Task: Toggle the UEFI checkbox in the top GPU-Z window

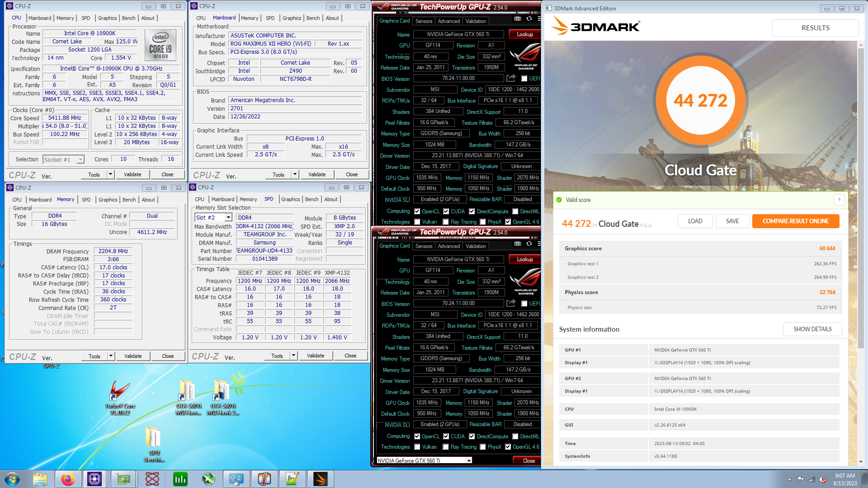Action: coord(524,78)
